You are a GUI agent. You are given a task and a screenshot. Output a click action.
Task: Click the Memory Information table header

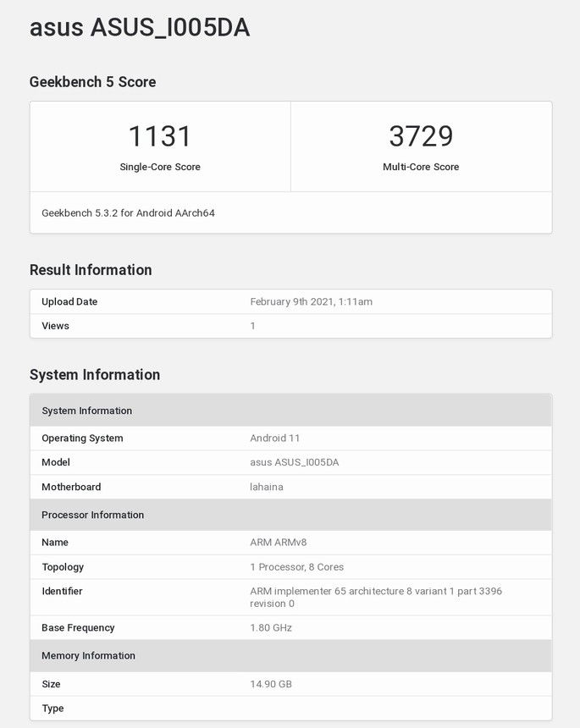[290, 655]
